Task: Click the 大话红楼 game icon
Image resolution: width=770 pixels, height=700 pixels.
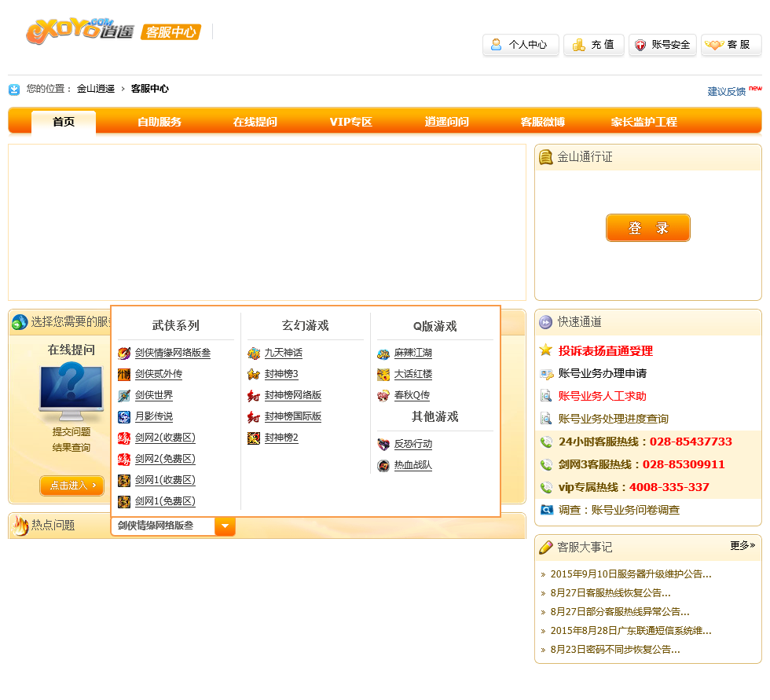Action: coord(383,374)
